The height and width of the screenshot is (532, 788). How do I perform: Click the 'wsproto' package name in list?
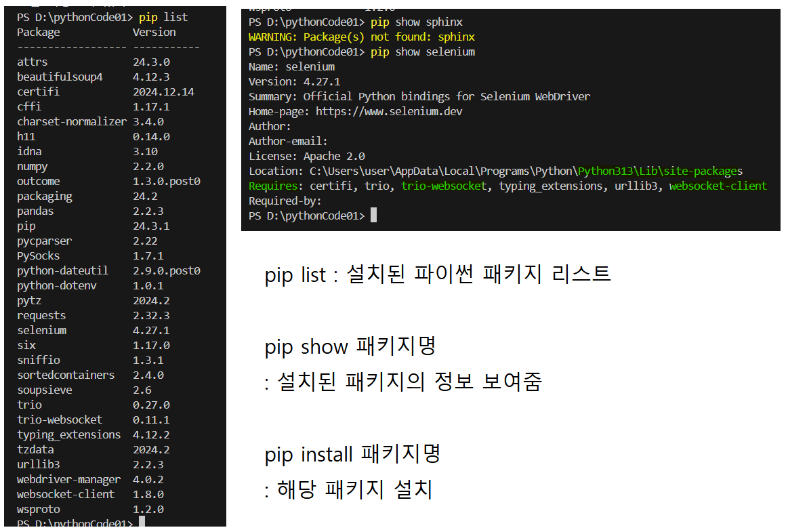click(x=38, y=510)
